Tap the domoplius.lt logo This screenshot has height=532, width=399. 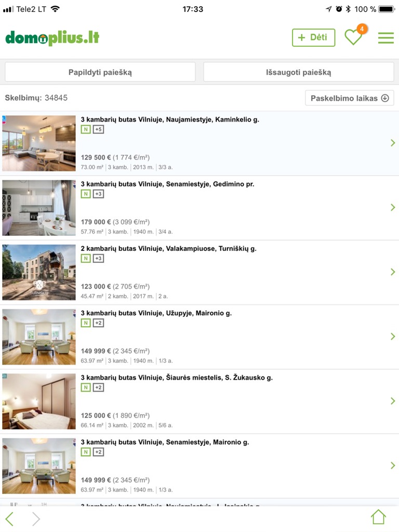pos(52,37)
